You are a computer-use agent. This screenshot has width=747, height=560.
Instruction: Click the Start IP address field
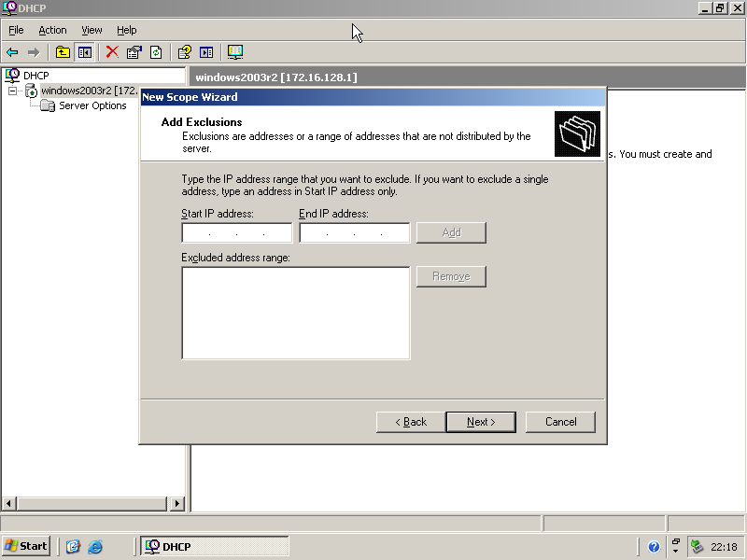click(x=236, y=232)
